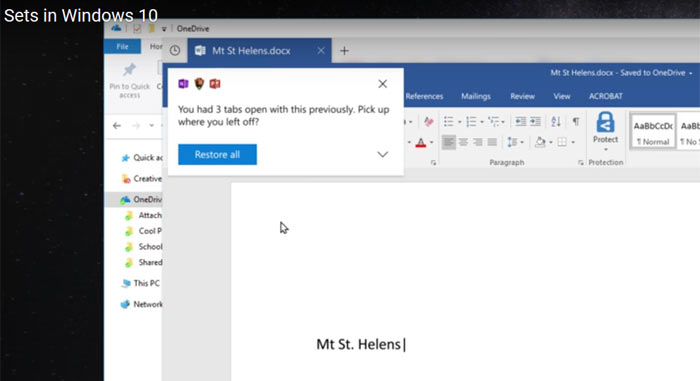Viewport: 700px width, 381px height.
Task: Open Font settings dialog launcher
Action: 433,163
